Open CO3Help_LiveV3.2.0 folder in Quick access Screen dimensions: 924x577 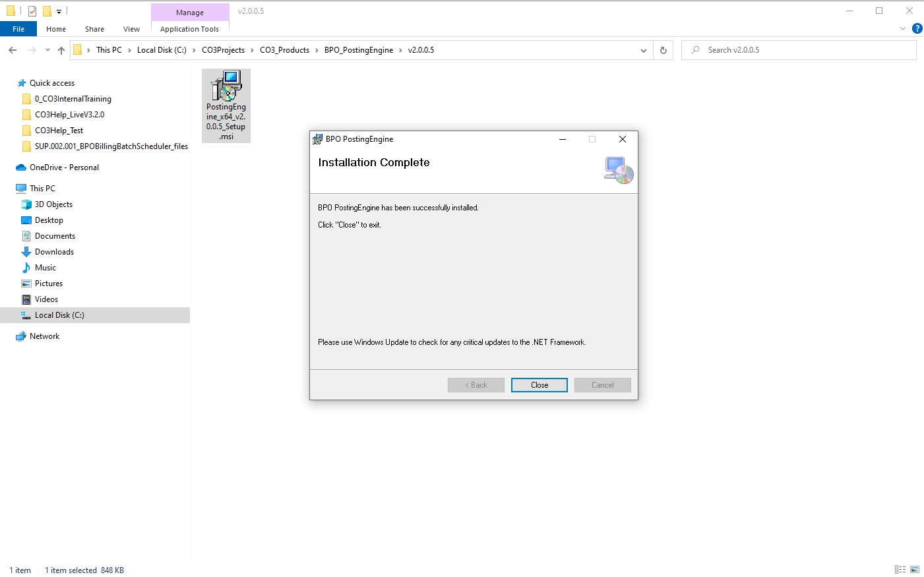[x=69, y=115]
